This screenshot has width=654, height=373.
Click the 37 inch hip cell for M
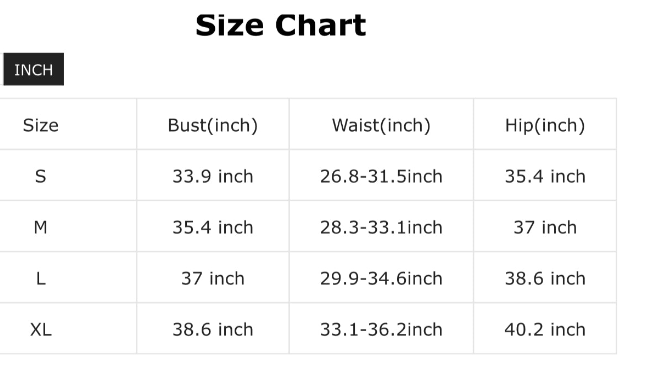(545, 227)
